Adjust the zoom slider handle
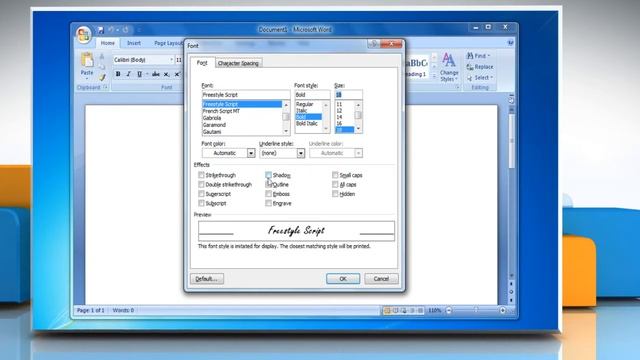640x360 pixels. (476, 311)
